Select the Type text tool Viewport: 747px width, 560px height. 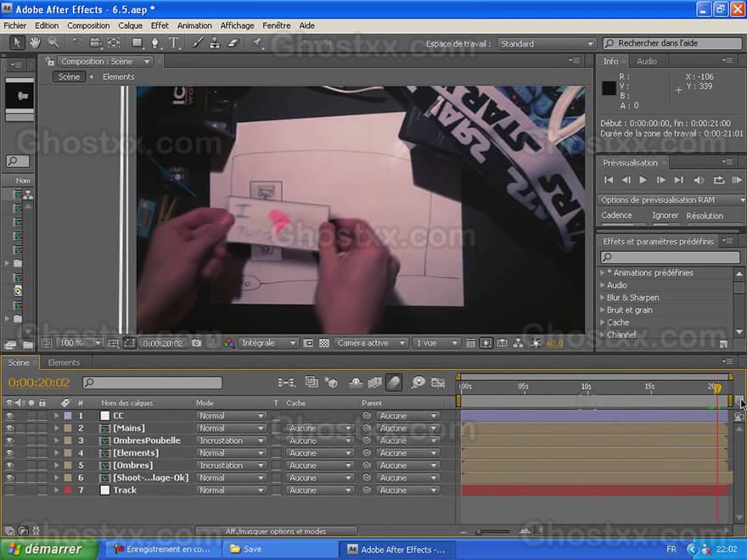coord(174,43)
